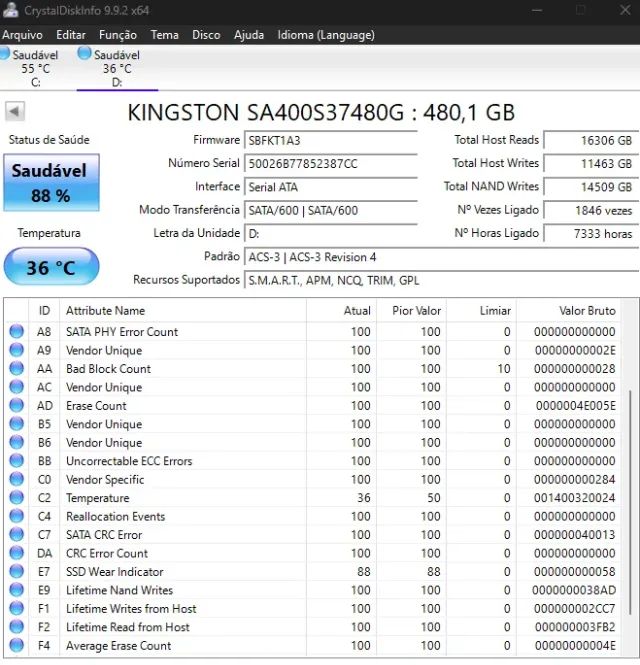Click the status icon for Vendor Specific C0
This screenshot has width=640, height=665.
point(17,479)
